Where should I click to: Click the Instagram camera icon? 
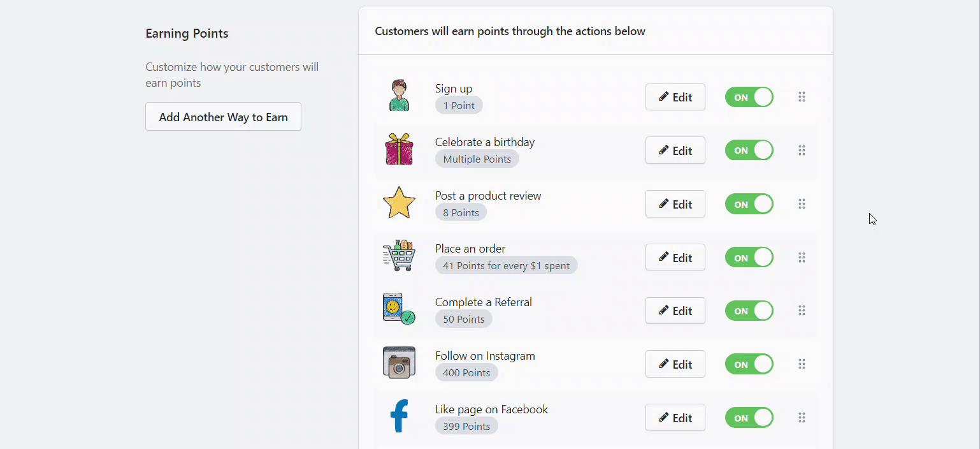pyautogui.click(x=399, y=363)
